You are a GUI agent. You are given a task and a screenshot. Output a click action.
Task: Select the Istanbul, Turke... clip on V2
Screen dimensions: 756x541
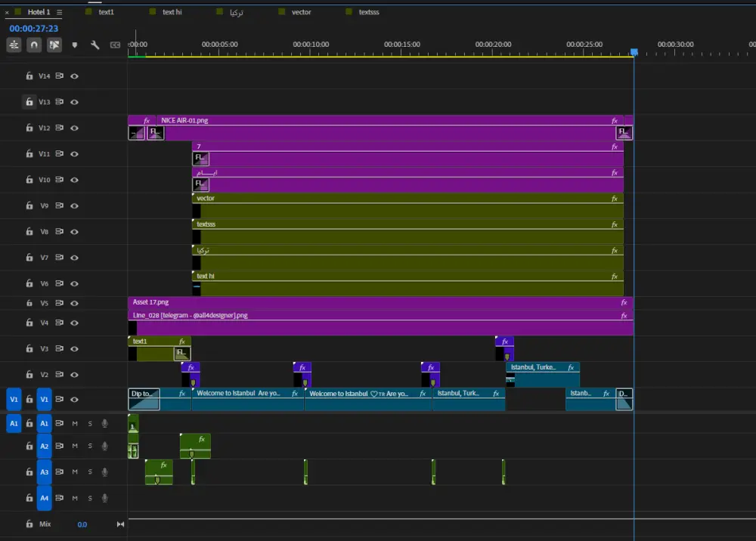tap(542, 374)
